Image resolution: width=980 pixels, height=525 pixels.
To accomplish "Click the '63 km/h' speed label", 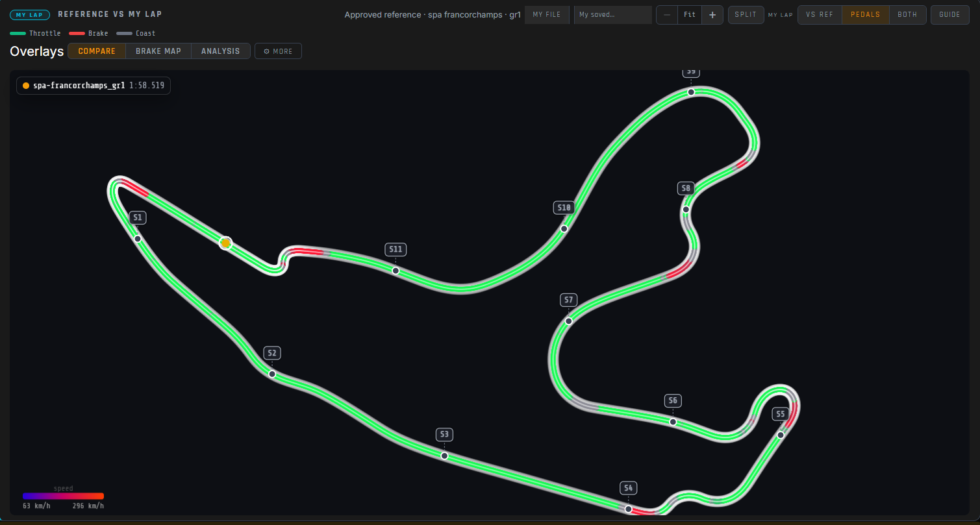I will click(x=36, y=506).
